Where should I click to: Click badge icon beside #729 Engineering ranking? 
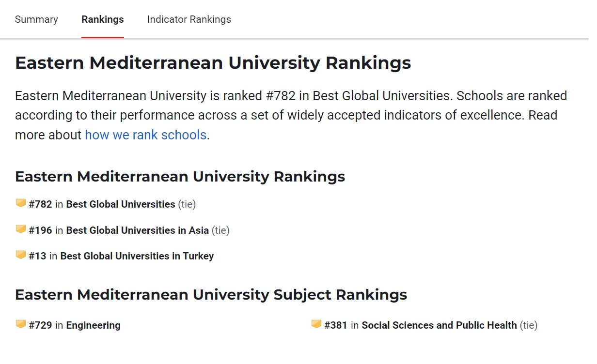(20, 324)
